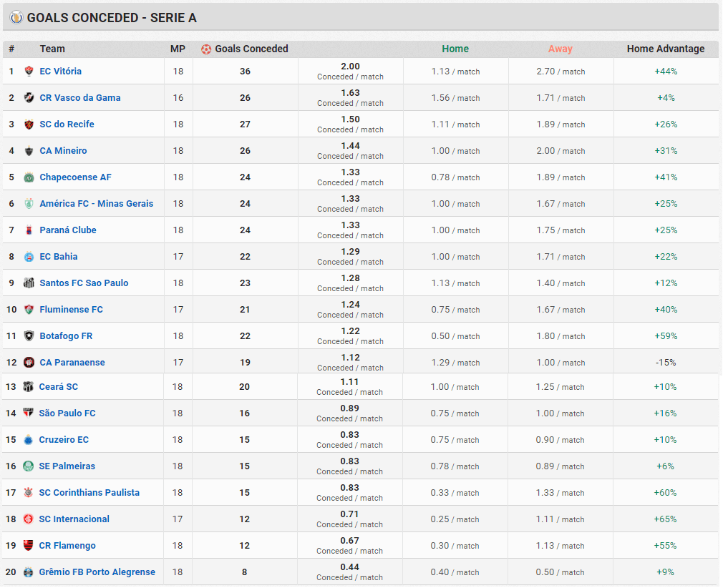
Task: Open the Paraná Clube team link
Action: (x=68, y=230)
